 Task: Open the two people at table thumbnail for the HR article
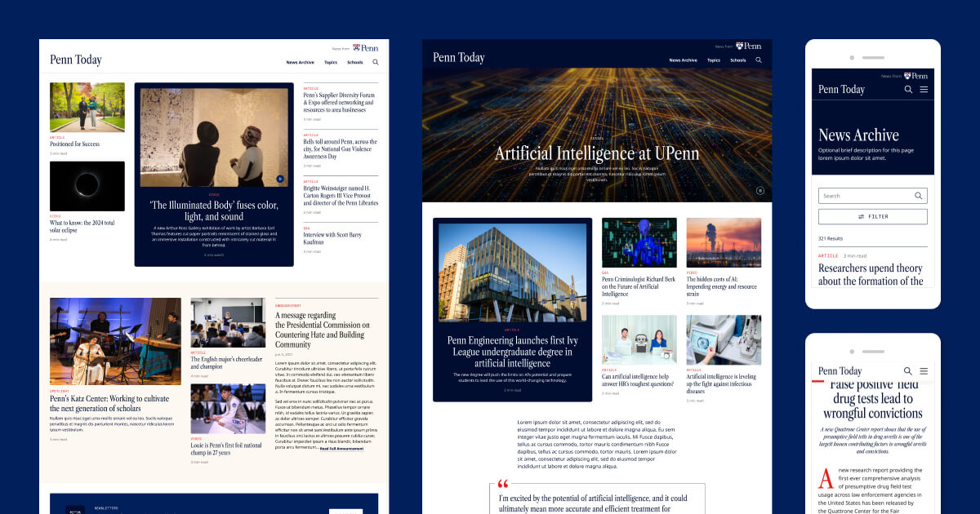(x=639, y=340)
